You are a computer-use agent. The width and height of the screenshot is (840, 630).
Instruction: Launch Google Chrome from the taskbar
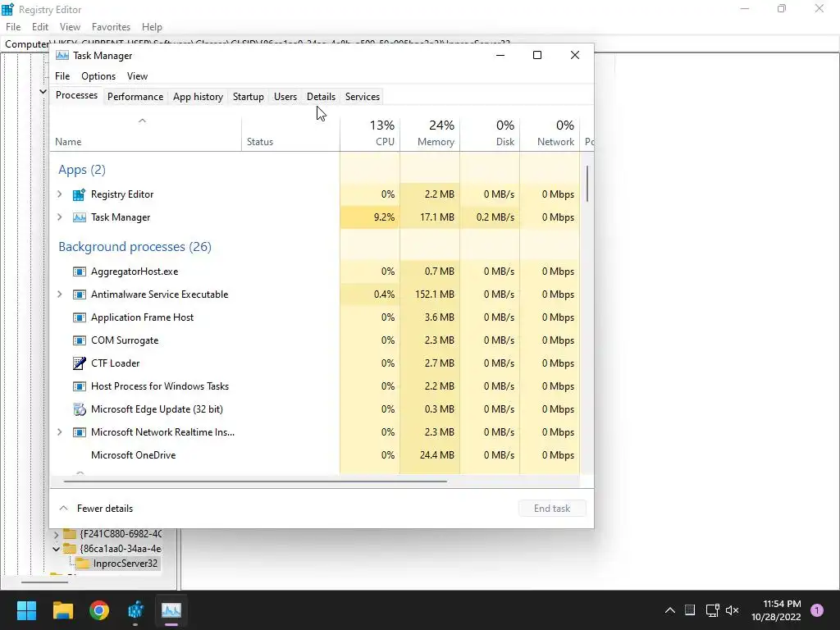pos(99,610)
